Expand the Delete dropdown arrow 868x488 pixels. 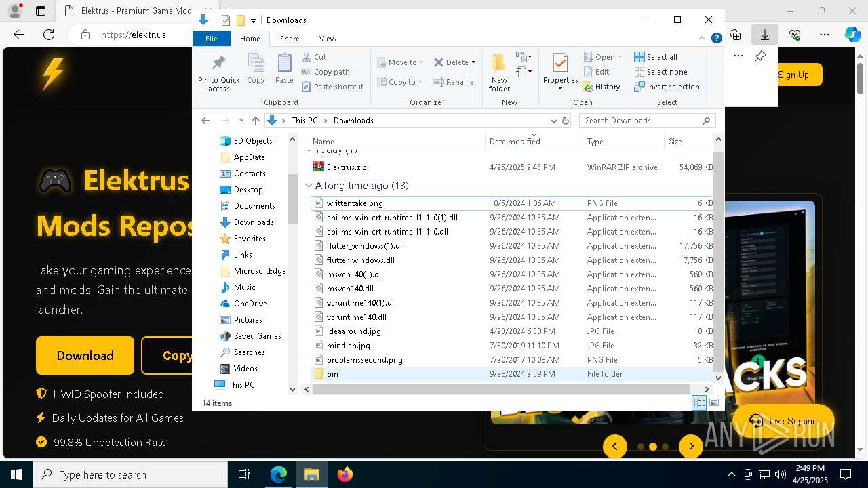coord(473,62)
